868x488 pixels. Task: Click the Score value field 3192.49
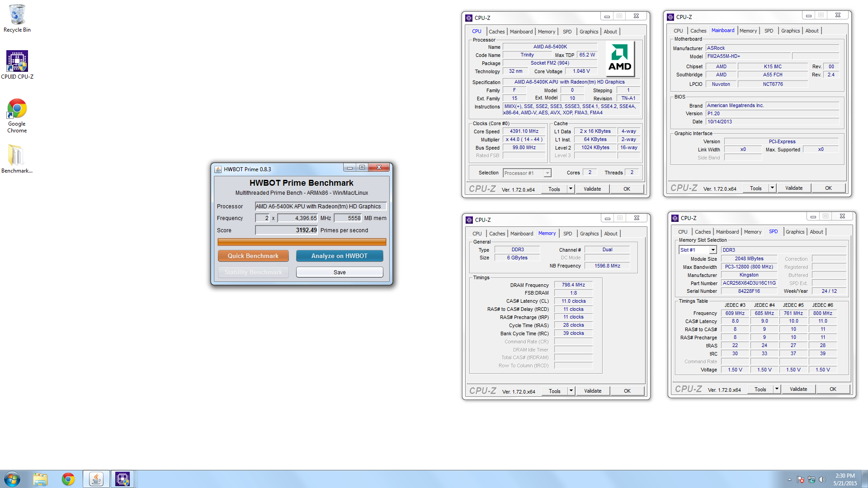[287, 230]
